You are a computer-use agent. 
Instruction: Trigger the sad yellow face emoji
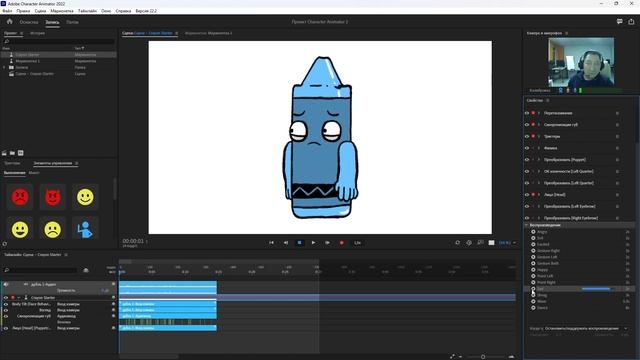[53, 229]
